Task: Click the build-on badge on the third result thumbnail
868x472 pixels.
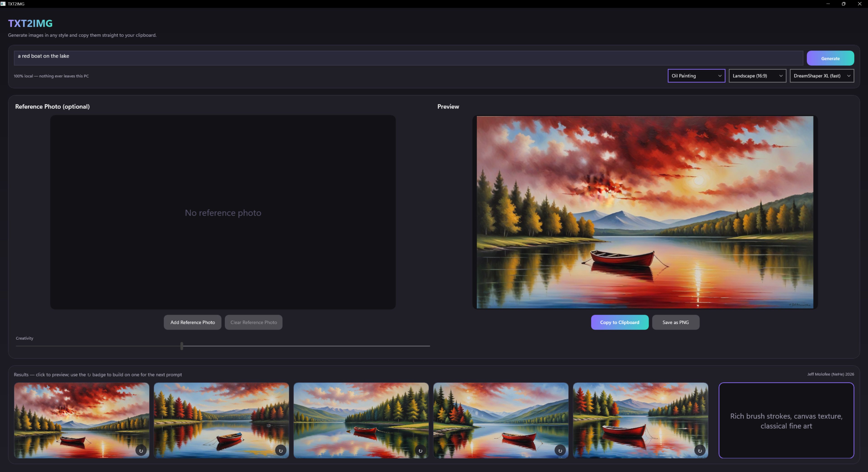Action: [420, 451]
